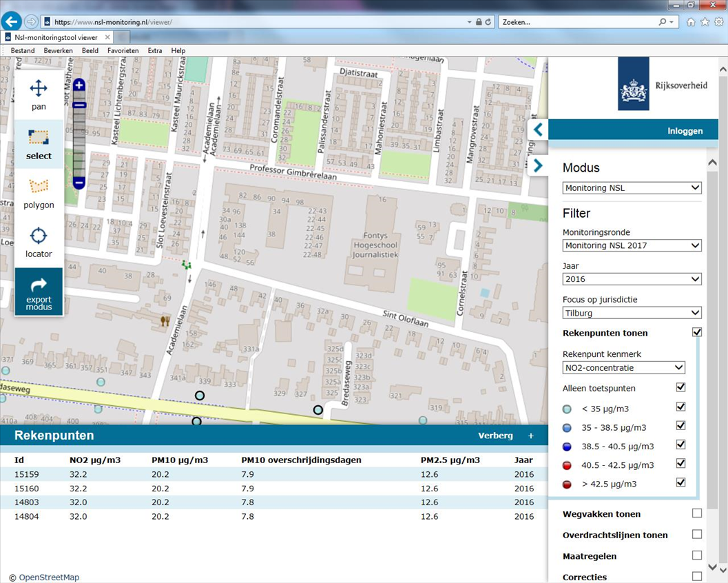Screen dimensions: 728x583
Task: Click Verberg to hide Rekenpunten table
Action: (495, 436)
